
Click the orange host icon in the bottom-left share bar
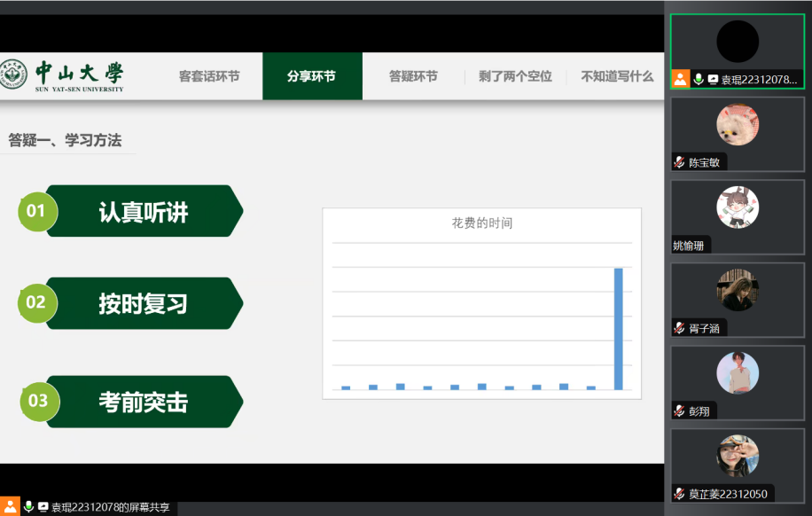(x=12, y=506)
